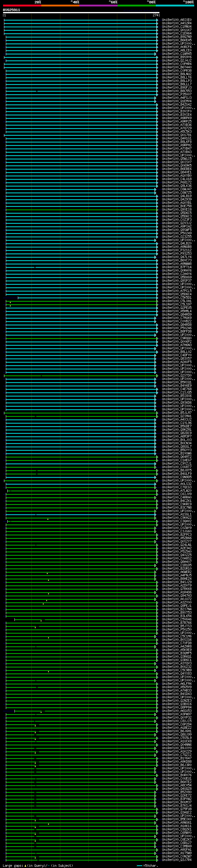The image size is (197, 868).
Task: Select hit label UniRef100_C6IJV9
Action: 177,494
